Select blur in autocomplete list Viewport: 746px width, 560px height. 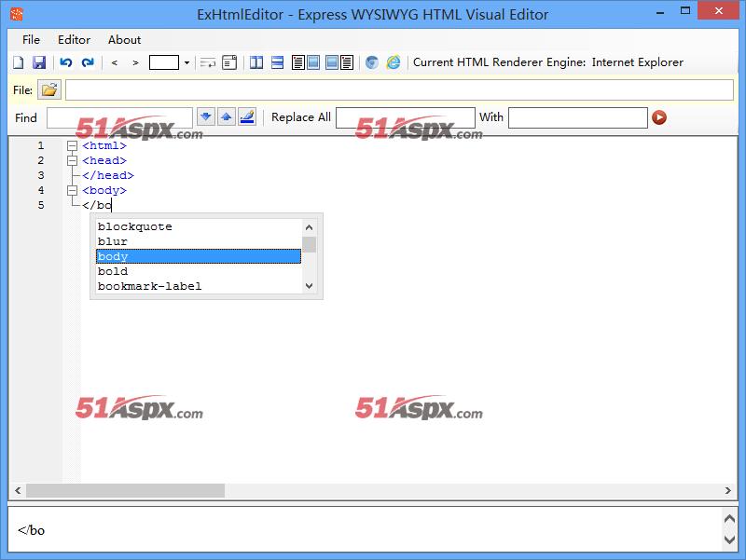pos(199,241)
